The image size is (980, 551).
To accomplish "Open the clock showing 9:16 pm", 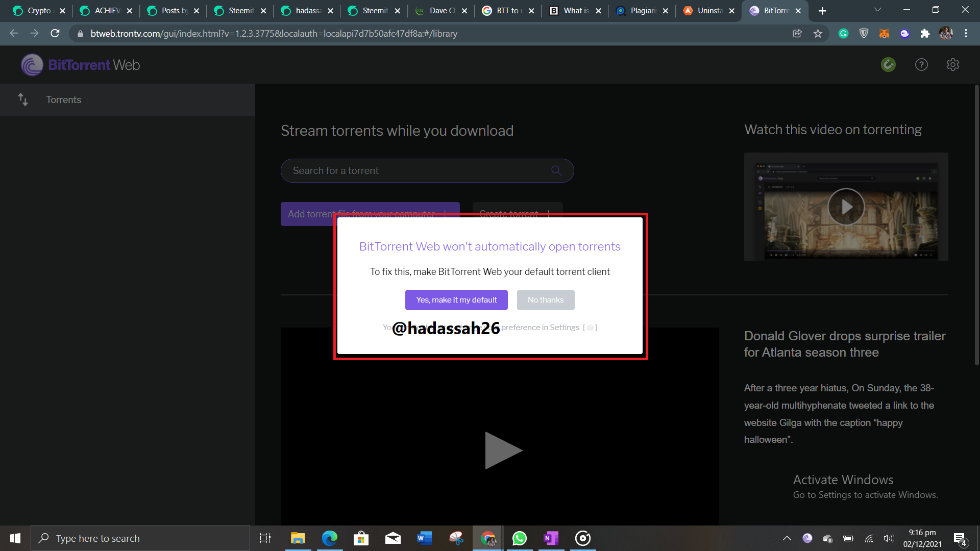I will click(x=922, y=538).
